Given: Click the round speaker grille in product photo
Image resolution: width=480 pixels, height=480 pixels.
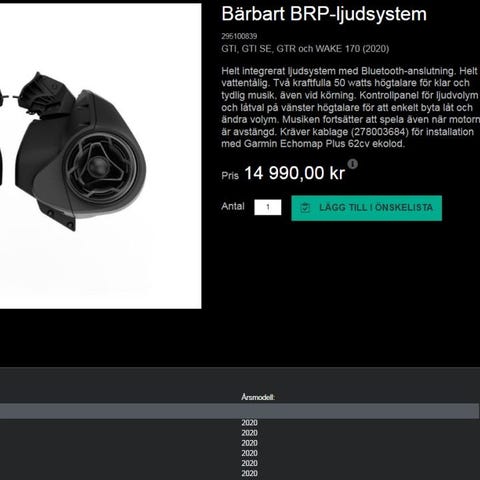Looking at the screenshot, I should (x=100, y=168).
